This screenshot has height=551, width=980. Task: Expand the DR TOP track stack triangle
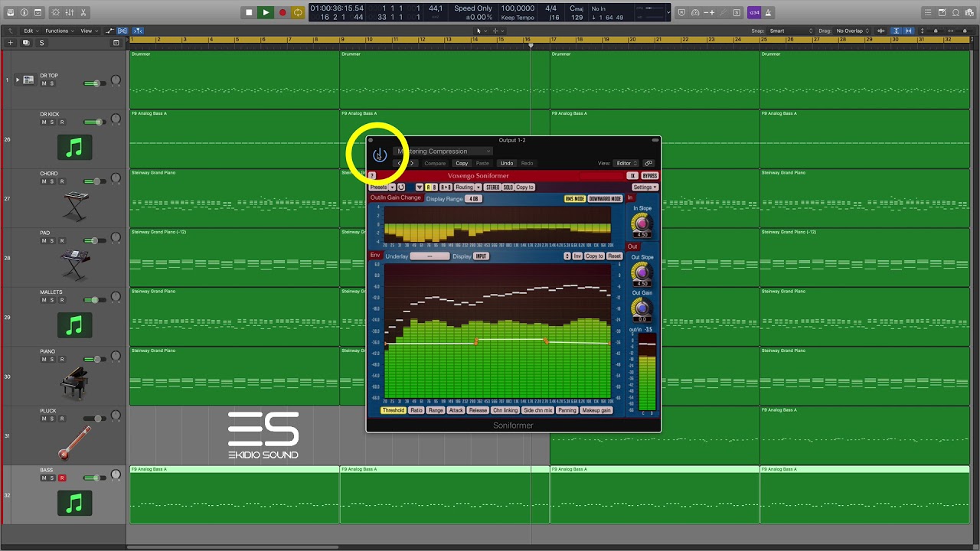(x=18, y=80)
